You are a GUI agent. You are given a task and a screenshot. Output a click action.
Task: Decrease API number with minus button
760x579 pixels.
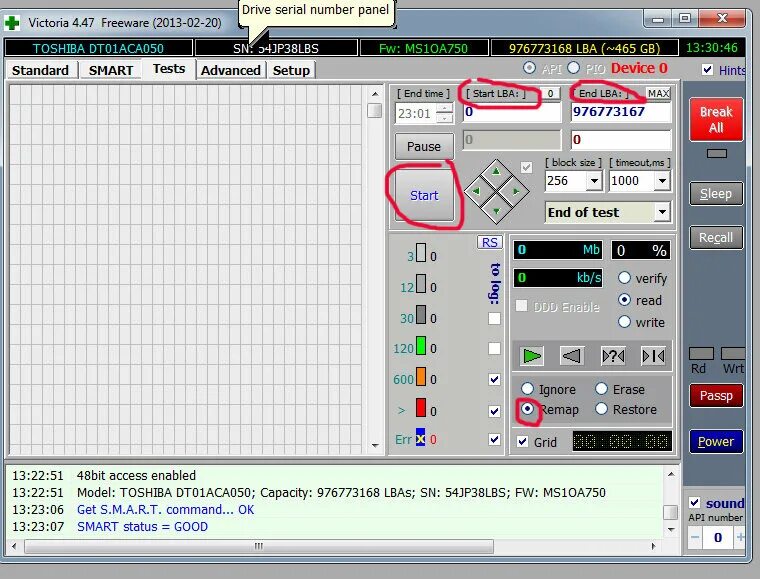click(695, 537)
